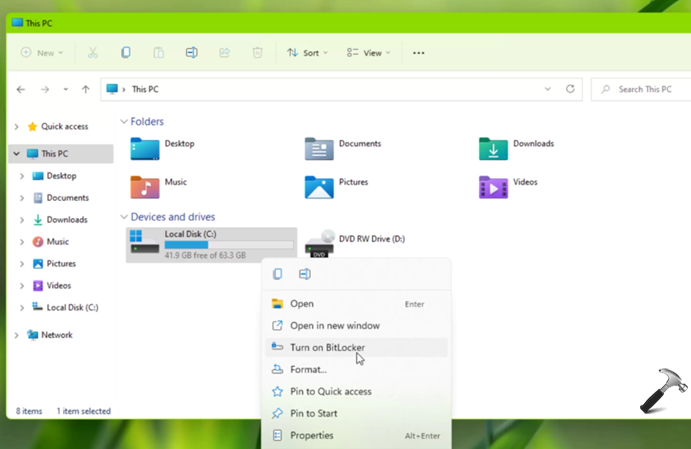Viewport: 691px width, 449px height.
Task: Select Turn on BitLocker
Action: pyautogui.click(x=356, y=348)
